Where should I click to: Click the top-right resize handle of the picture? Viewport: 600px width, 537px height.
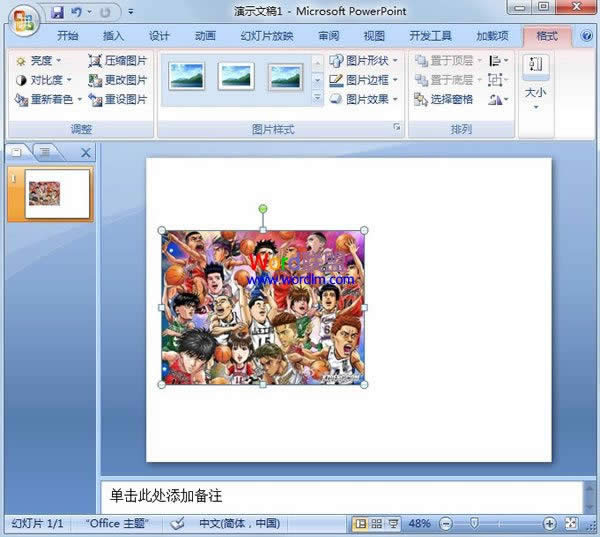click(364, 230)
